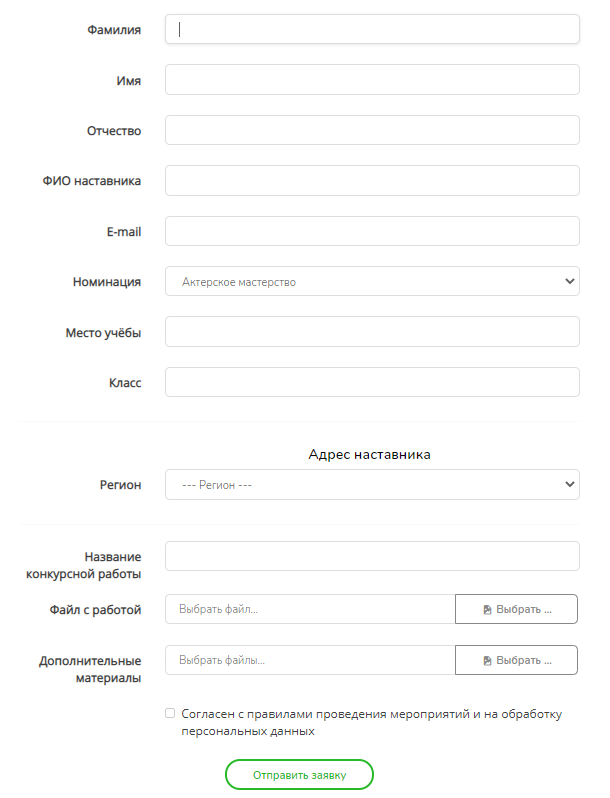
Task: Click the Выбрать файл... placeholder field
Action: 310,609
